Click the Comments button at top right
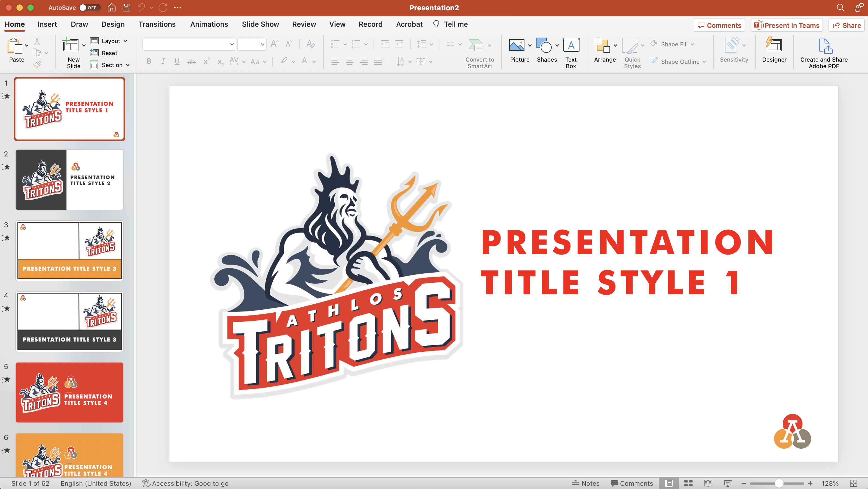 719,25
